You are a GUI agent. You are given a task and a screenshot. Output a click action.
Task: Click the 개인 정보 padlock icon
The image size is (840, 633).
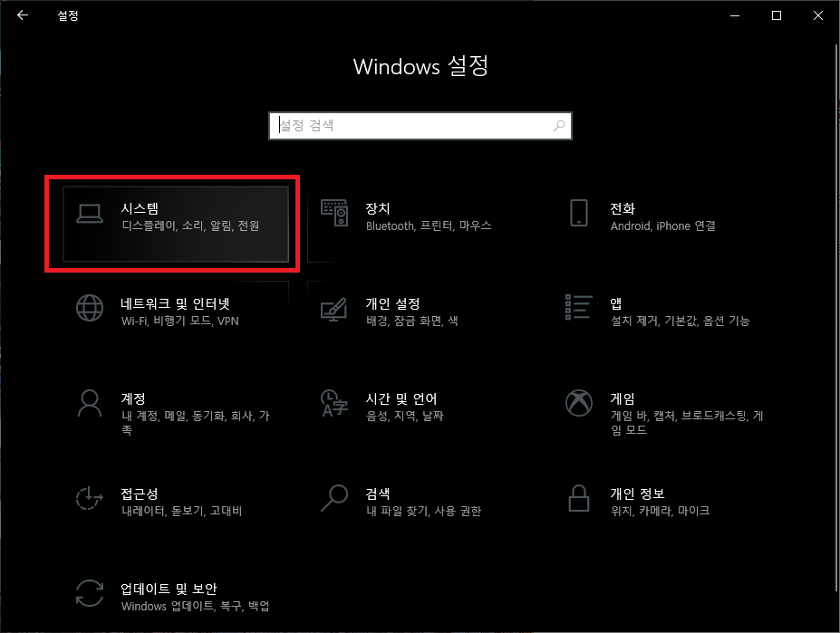pos(578,498)
